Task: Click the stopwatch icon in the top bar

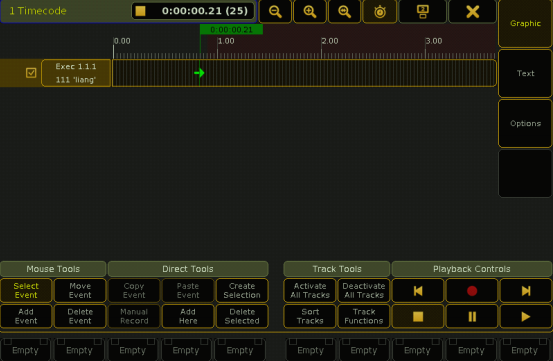Action: click(380, 11)
